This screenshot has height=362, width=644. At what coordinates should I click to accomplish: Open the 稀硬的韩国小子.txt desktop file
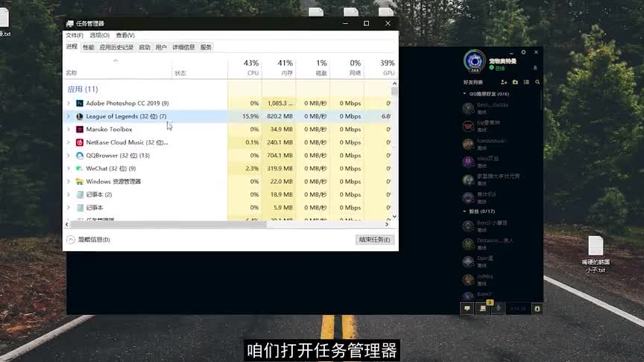point(596,255)
